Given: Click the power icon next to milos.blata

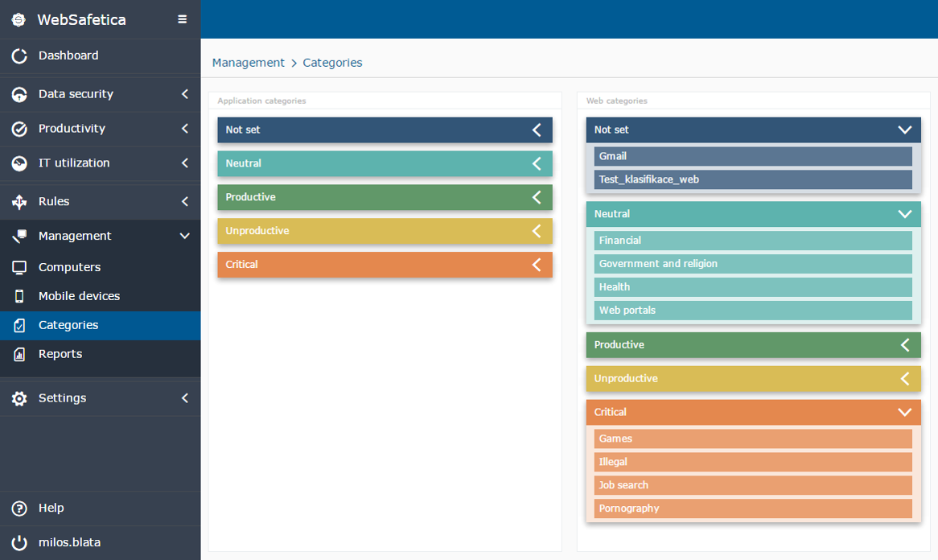Looking at the screenshot, I should [19, 543].
